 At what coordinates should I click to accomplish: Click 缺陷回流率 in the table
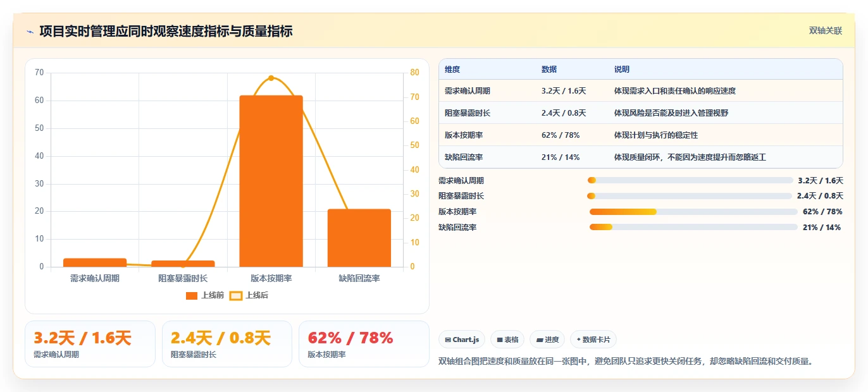(464, 157)
